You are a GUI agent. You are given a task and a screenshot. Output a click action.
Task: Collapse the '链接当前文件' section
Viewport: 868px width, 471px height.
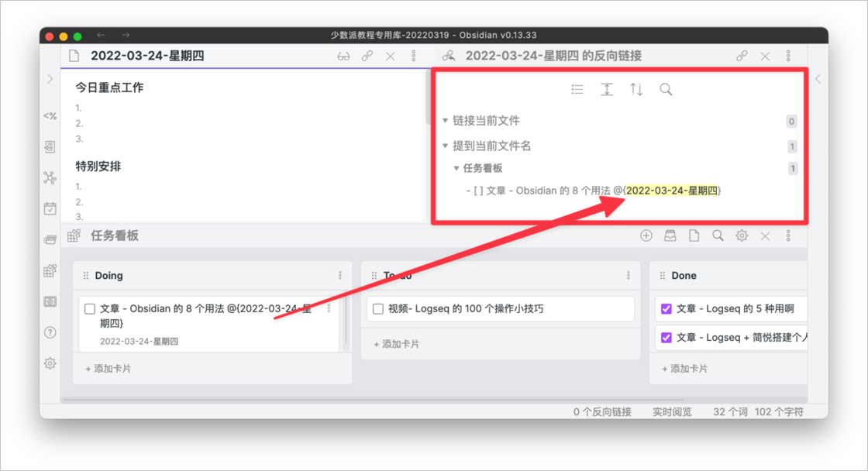pyautogui.click(x=446, y=121)
